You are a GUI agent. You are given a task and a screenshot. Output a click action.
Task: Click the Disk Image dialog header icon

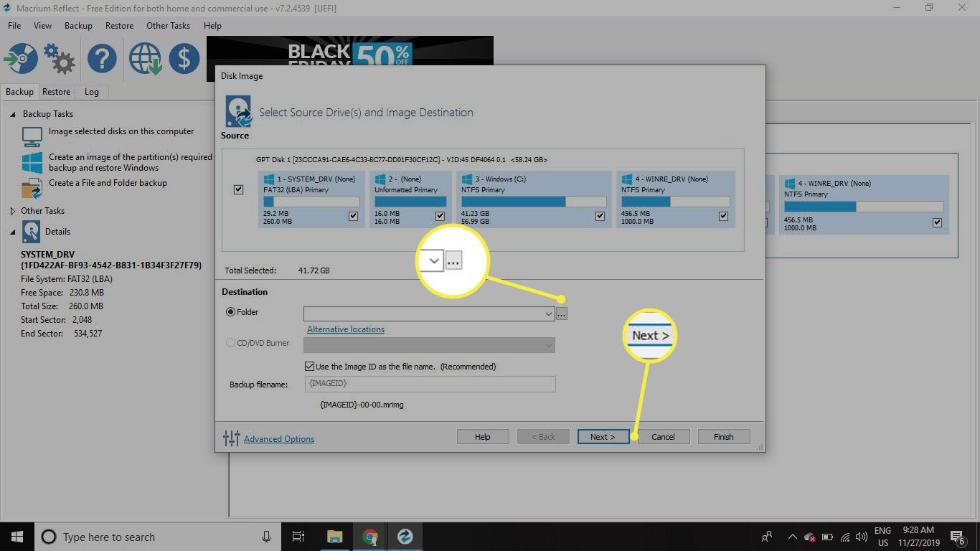coord(239,111)
